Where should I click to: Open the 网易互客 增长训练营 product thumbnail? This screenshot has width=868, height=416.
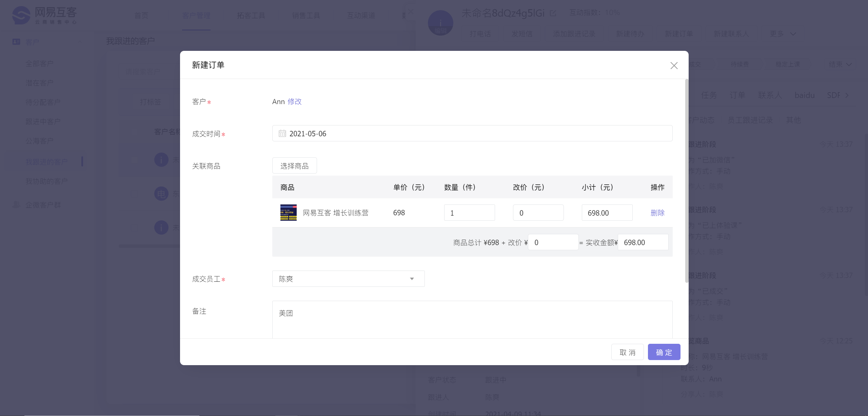(288, 213)
